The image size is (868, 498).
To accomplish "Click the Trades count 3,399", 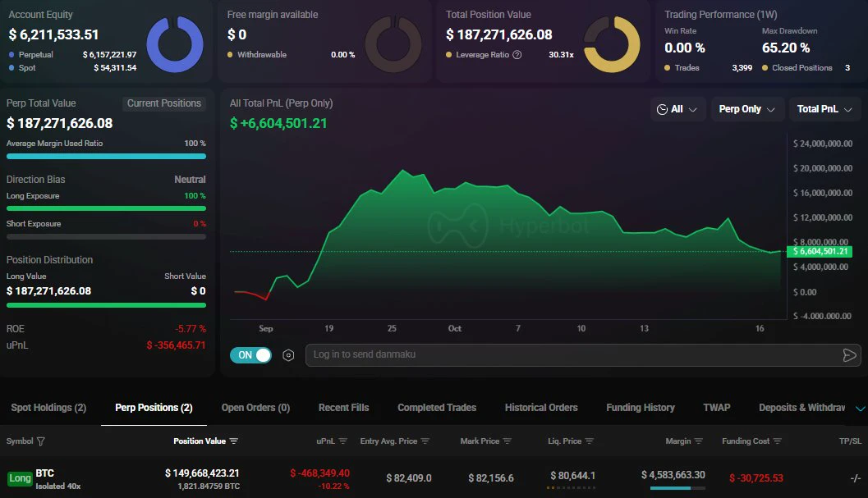I will (742, 68).
